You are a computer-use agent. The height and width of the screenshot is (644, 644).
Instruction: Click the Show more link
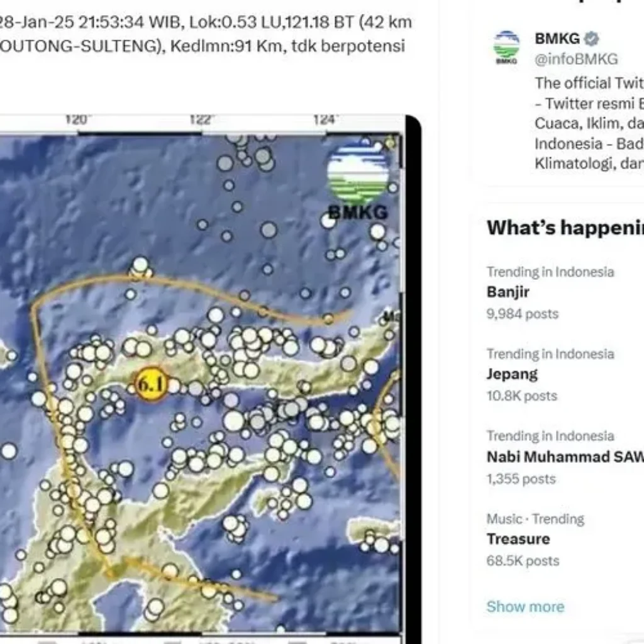[x=526, y=606]
